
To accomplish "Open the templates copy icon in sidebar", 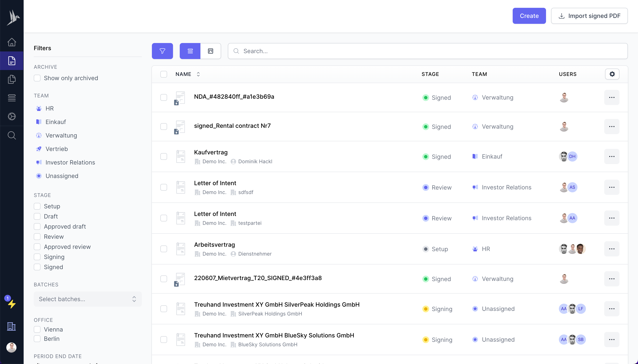I will coord(12,79).
